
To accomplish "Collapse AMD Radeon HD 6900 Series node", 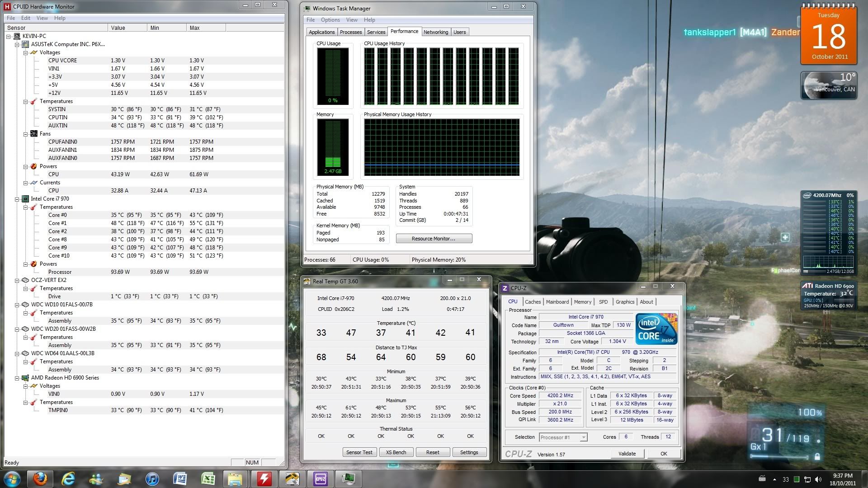I will pos(17,378).
